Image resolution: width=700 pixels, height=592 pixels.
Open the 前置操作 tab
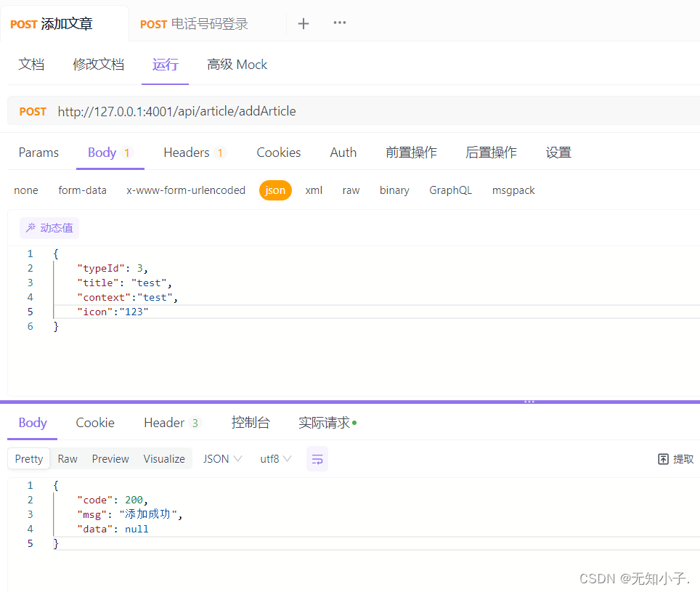[411, 153]
